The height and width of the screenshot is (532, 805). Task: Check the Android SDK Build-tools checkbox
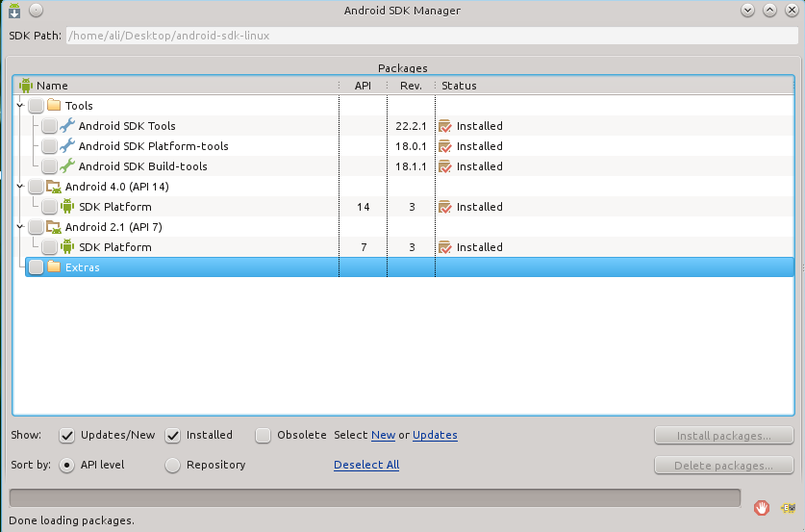(49, 166)
